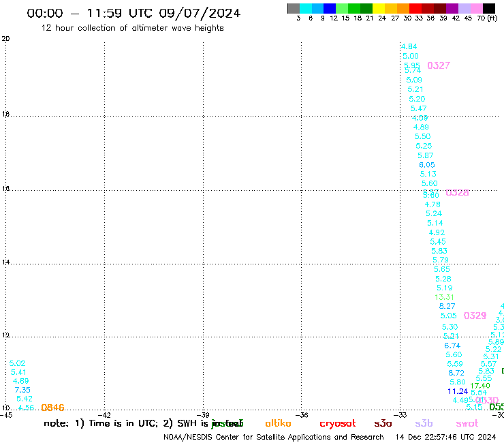This screenshot has height=443, width=504.
Task: Click the 5.79 wave height value
Action: tap(441, 260)
